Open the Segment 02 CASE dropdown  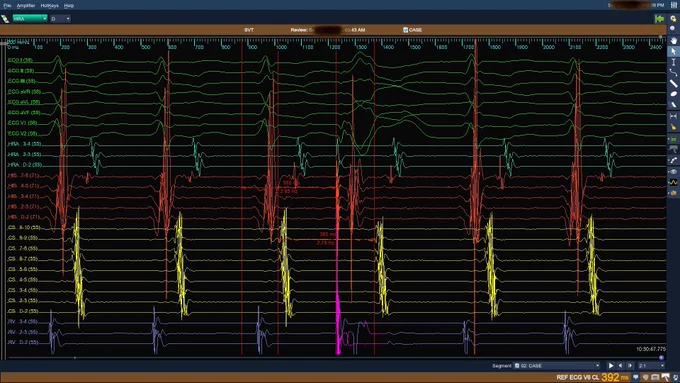click(557, 366)
